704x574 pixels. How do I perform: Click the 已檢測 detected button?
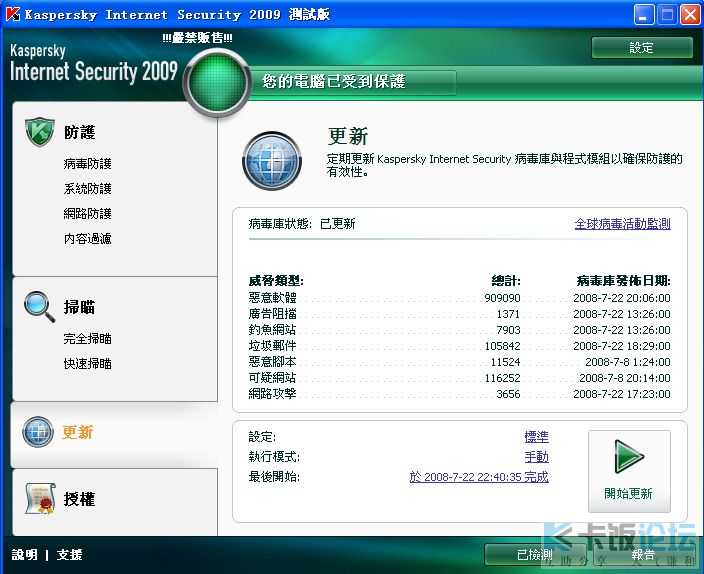tap(535, 555)
